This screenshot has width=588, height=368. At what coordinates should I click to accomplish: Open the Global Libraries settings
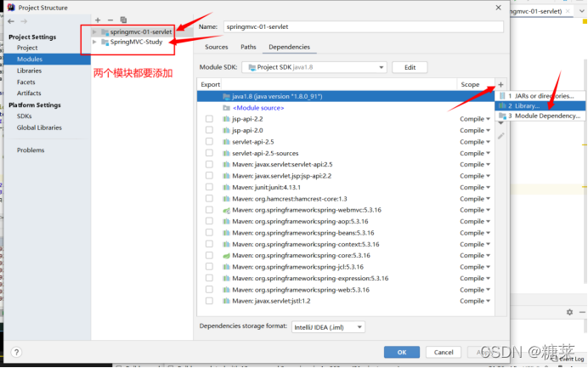tap(39, 127)
